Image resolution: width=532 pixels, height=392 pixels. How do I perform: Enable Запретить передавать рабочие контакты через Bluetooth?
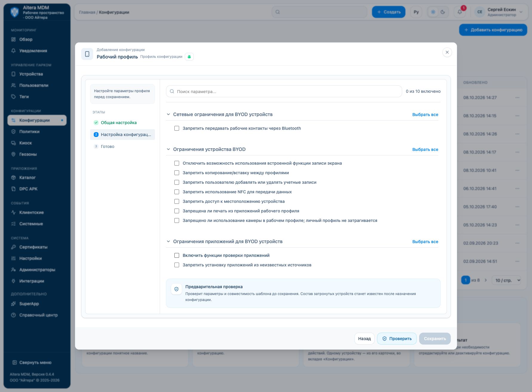click(x=177, y=128)
